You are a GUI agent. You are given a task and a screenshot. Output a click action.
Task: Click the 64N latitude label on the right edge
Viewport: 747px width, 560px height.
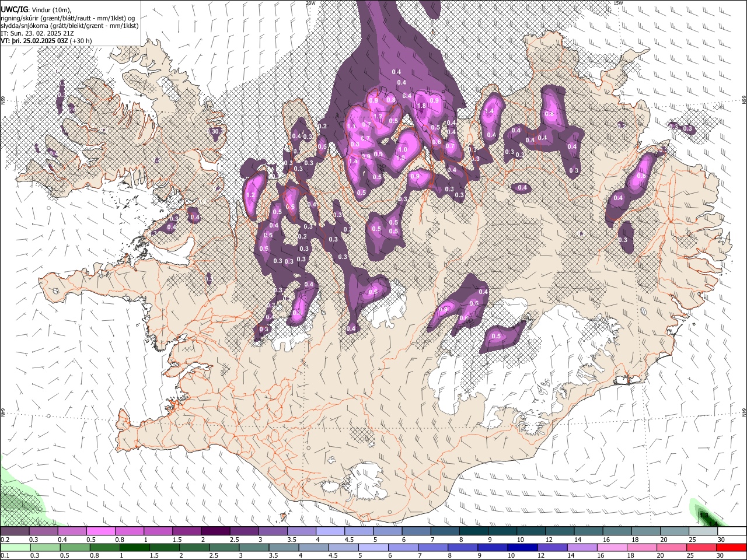click(x=744, y=412)
